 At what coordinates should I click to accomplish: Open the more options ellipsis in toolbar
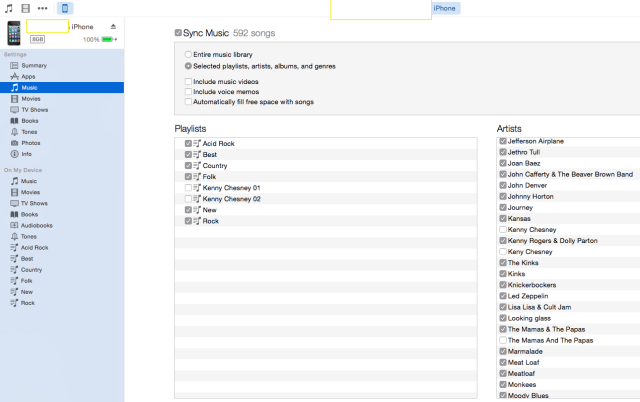coord(42,8)
